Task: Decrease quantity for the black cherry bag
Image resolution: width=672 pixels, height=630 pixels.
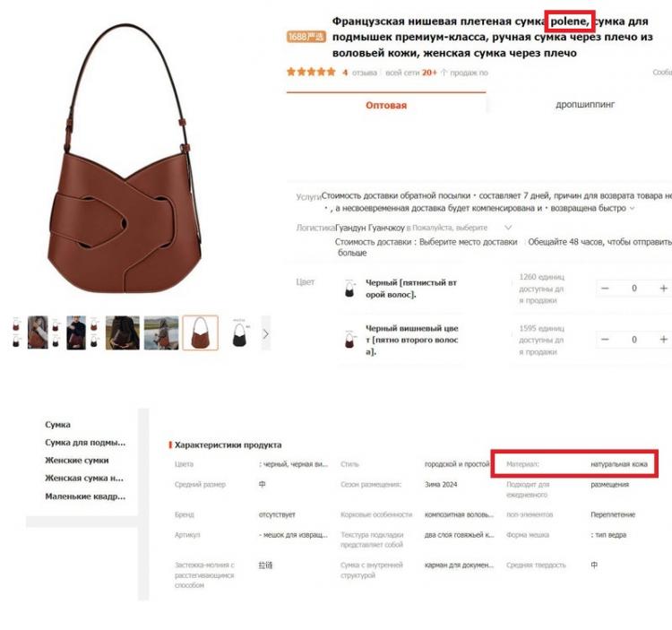Action: (605, 340)
